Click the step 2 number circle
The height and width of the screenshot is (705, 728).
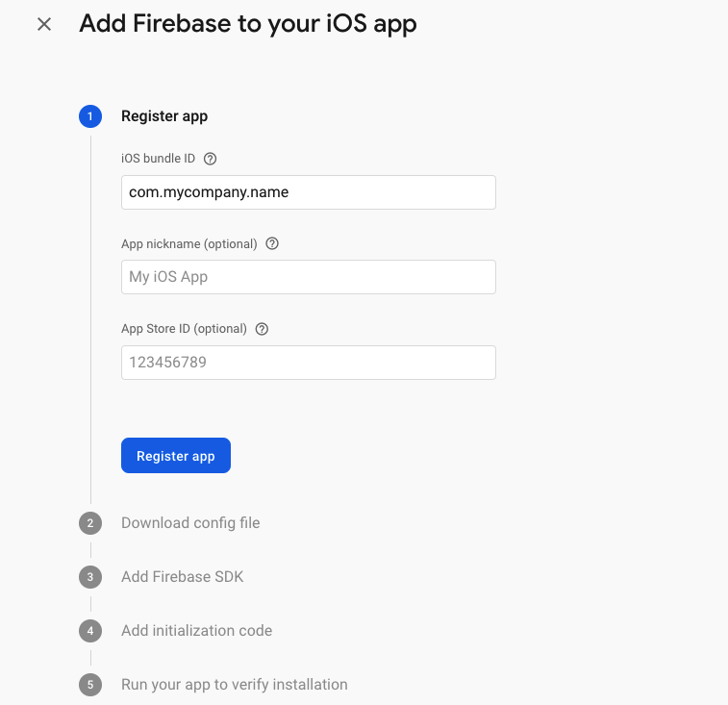(x=90, y=523)
